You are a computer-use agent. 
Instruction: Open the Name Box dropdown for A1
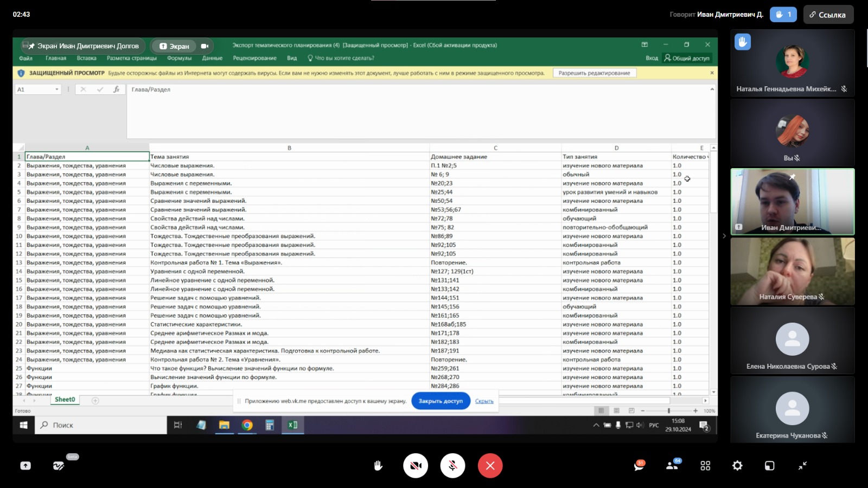coord(56,89)
